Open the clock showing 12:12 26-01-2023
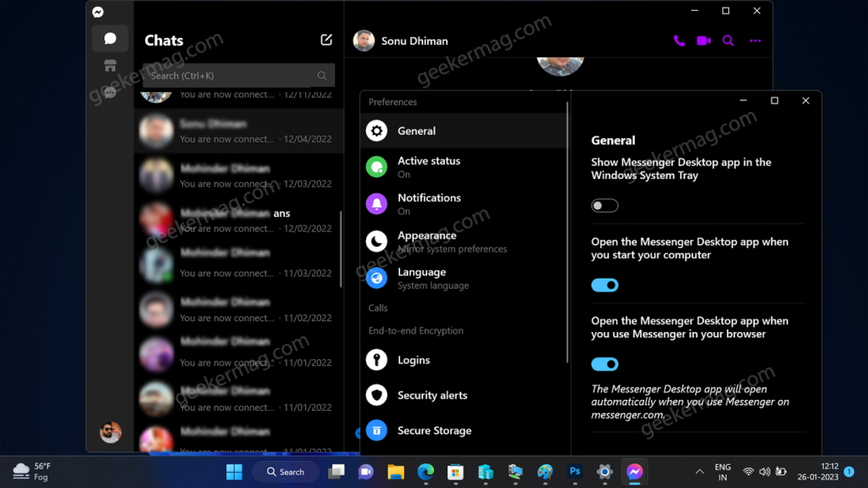 pyautogui.click(x=818, y=472)
